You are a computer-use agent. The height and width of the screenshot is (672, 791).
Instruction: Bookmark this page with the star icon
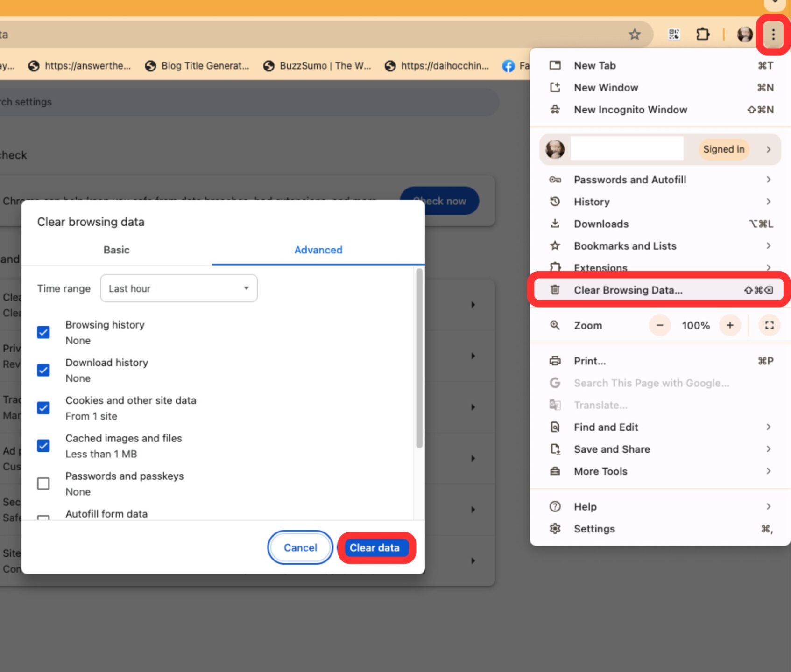point(634,35)
